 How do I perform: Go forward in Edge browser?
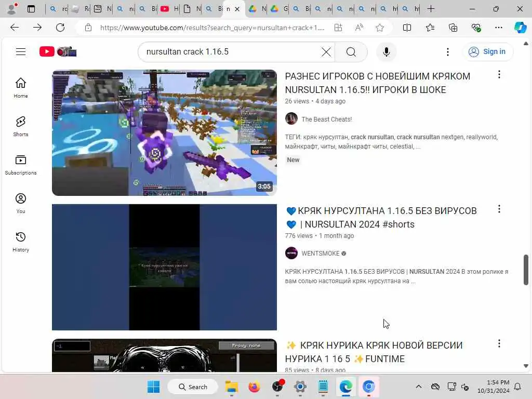37,28
